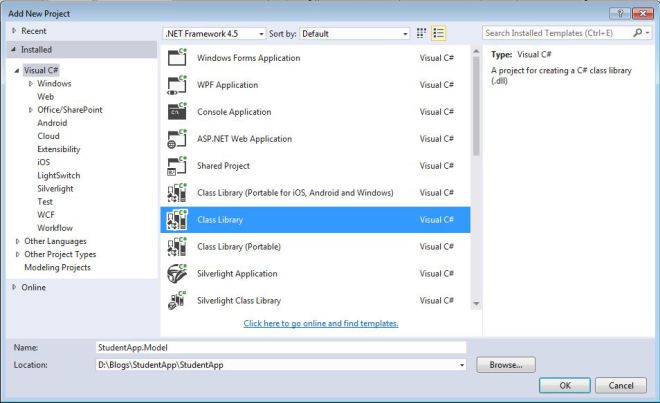The height and width of the screenshot is (403, 660).
Task: Expand the Windows tree node
Action: coord(30,84)
